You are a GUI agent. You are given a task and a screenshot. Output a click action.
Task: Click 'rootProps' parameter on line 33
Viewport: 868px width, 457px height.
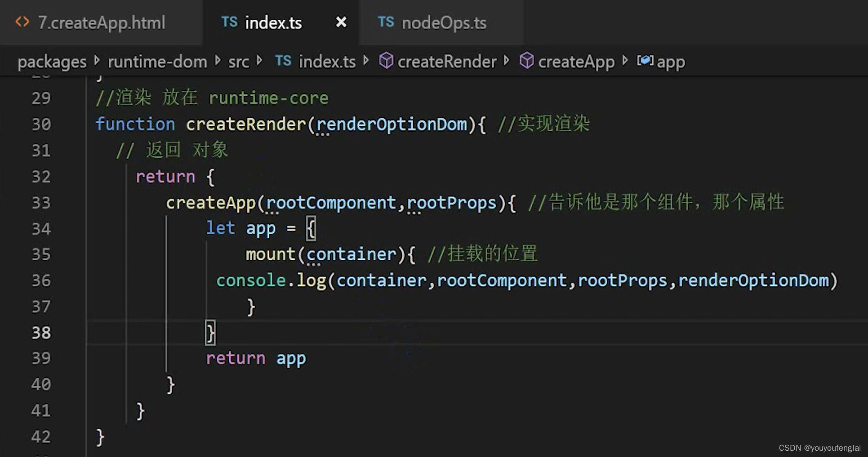452,203
